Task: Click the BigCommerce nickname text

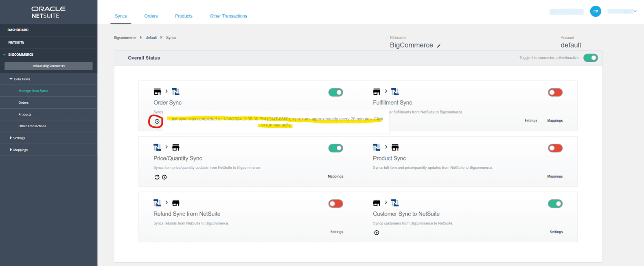Action: pyautogui.click(x=411, y=45)
